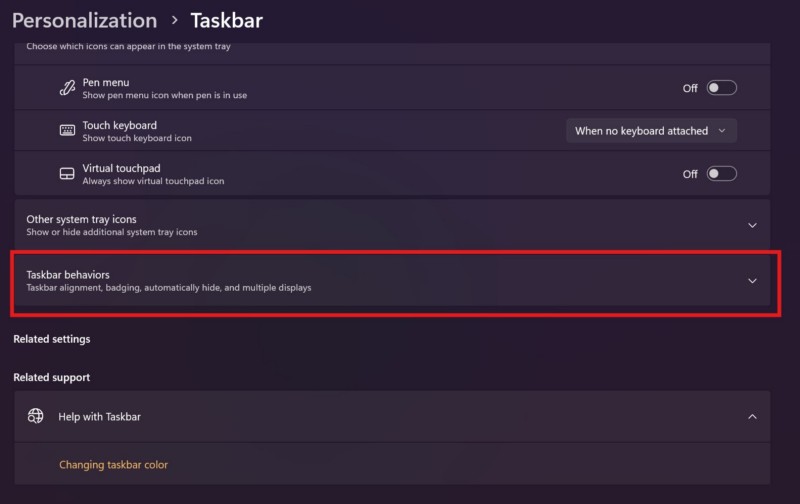
Task: Click the Help with Taskbar label
Action: (99, 416)
